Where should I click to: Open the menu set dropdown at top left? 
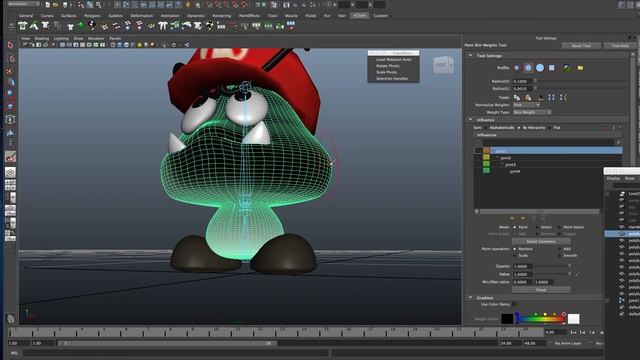24,4
